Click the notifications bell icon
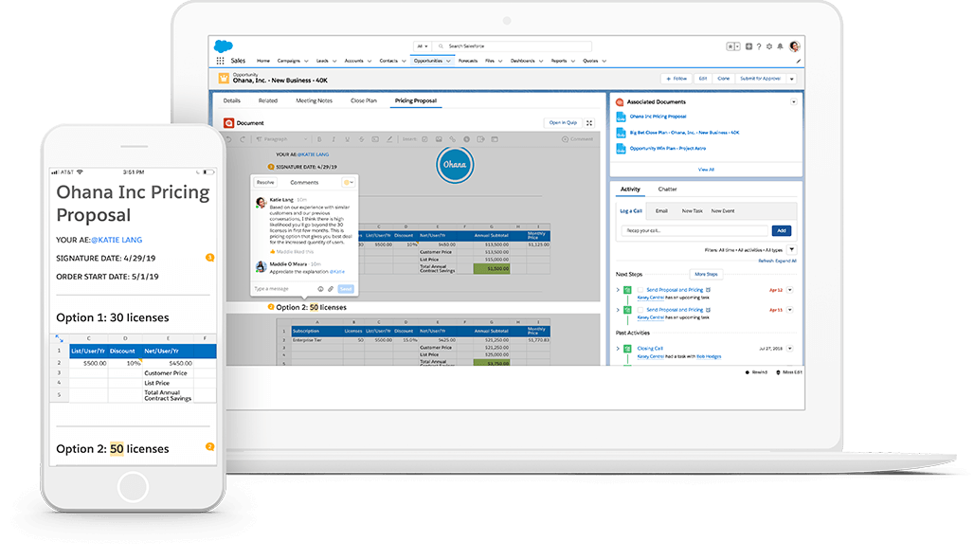Image resolution: width=974 pixels, height=560 pixels. pos(780,46)
